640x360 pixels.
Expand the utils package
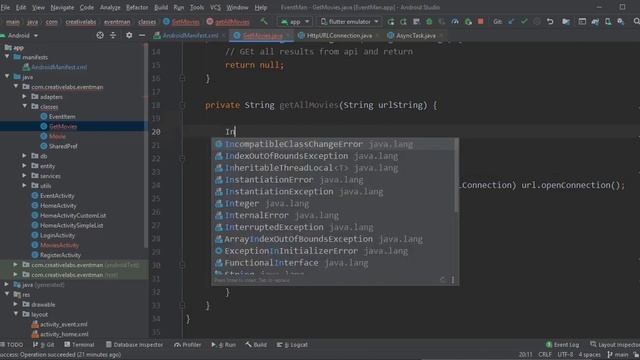click(x=24, y=186)
